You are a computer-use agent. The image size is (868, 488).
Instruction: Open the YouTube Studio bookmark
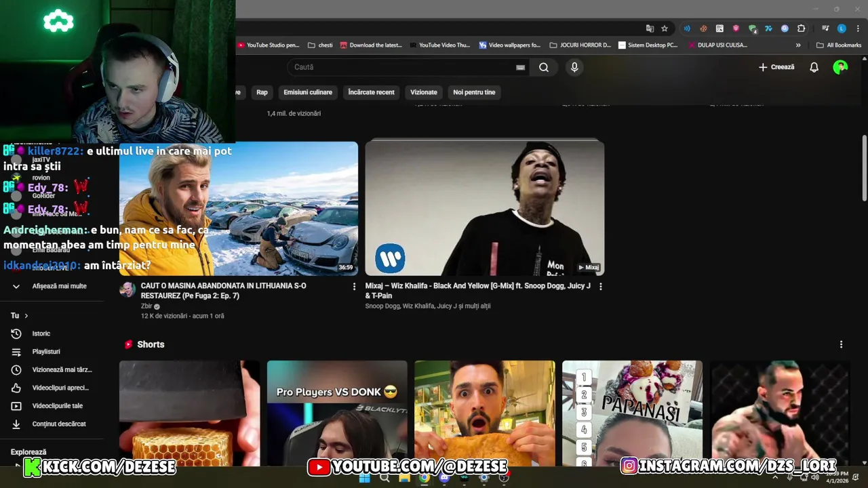point(269,45)
